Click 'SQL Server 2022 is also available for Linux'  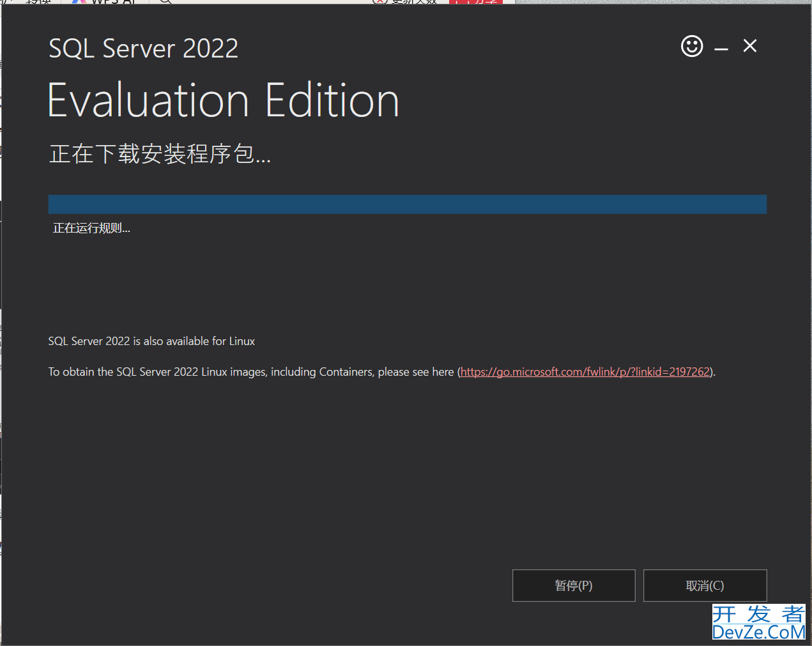[x=151, y=341]
